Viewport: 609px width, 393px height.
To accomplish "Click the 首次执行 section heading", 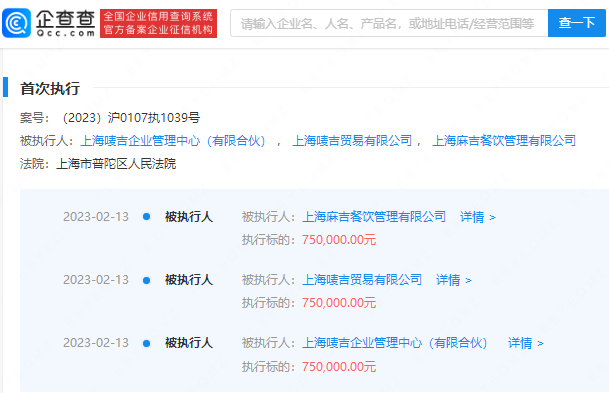I will pos(50,89).
